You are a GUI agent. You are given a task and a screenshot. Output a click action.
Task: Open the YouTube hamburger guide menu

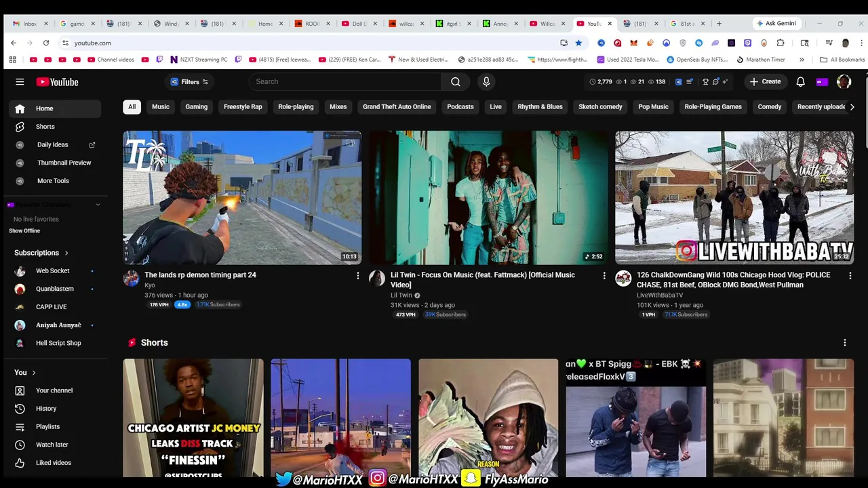pos(20,82)
